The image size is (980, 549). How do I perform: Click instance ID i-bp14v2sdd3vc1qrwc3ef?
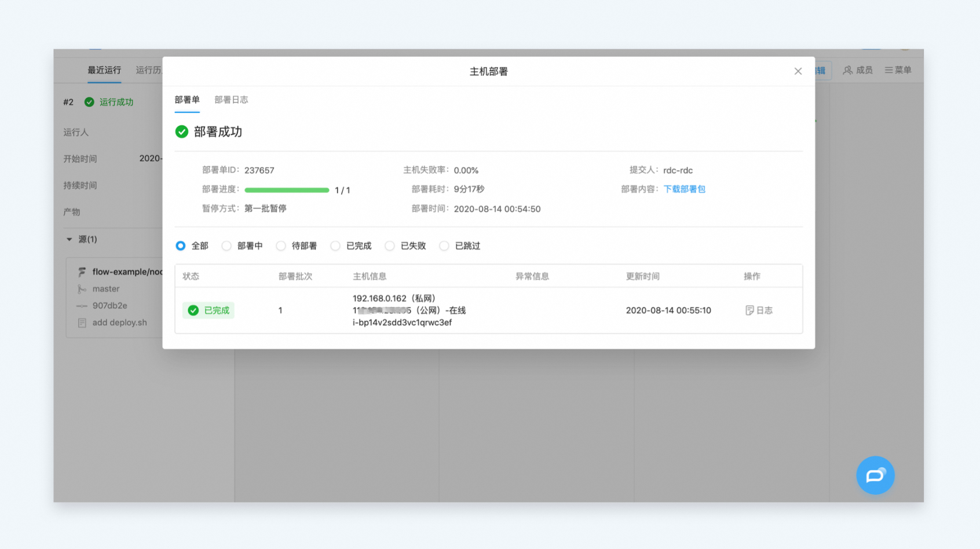(402, 323)
